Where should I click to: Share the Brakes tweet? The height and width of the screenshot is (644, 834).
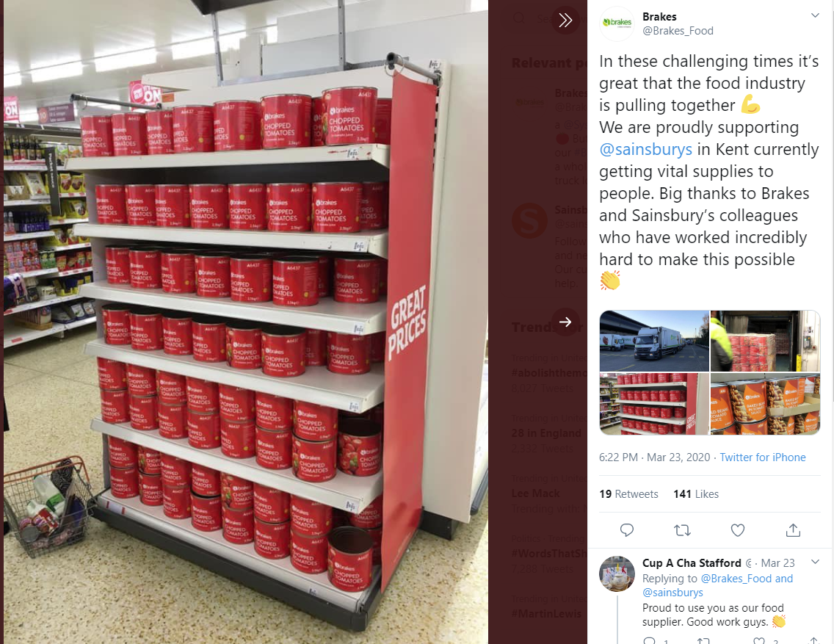tap(793, 529)
